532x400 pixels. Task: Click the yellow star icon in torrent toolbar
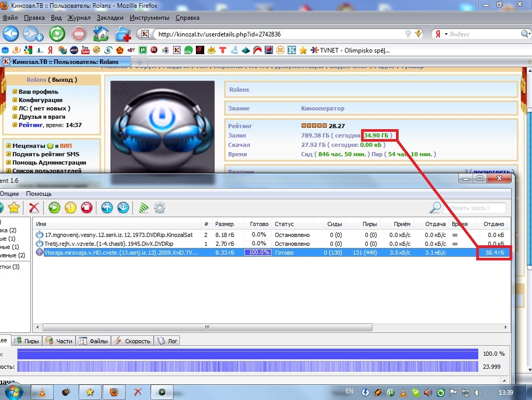click(x=14, y=207)
